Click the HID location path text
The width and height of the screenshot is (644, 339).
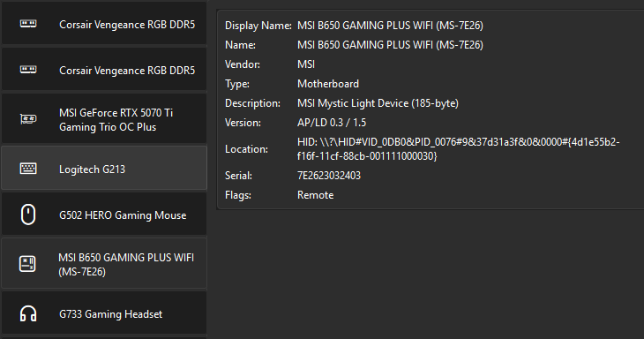(x=459, y=149)
